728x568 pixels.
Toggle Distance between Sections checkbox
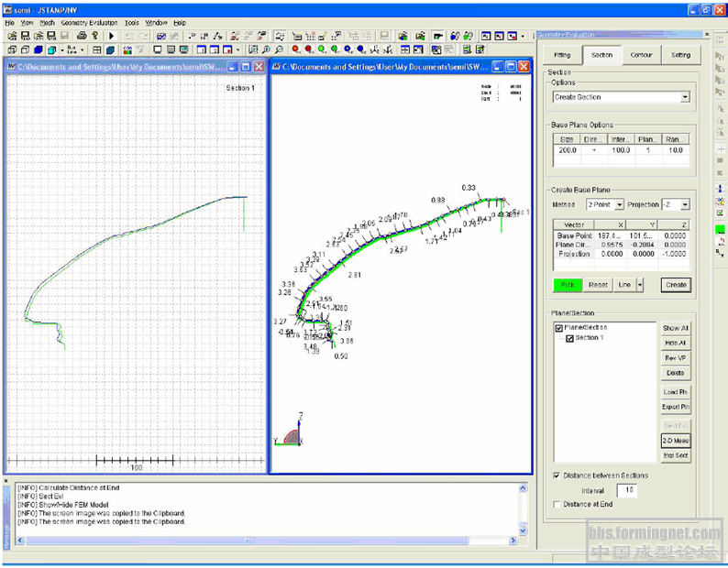pos(557,475)
